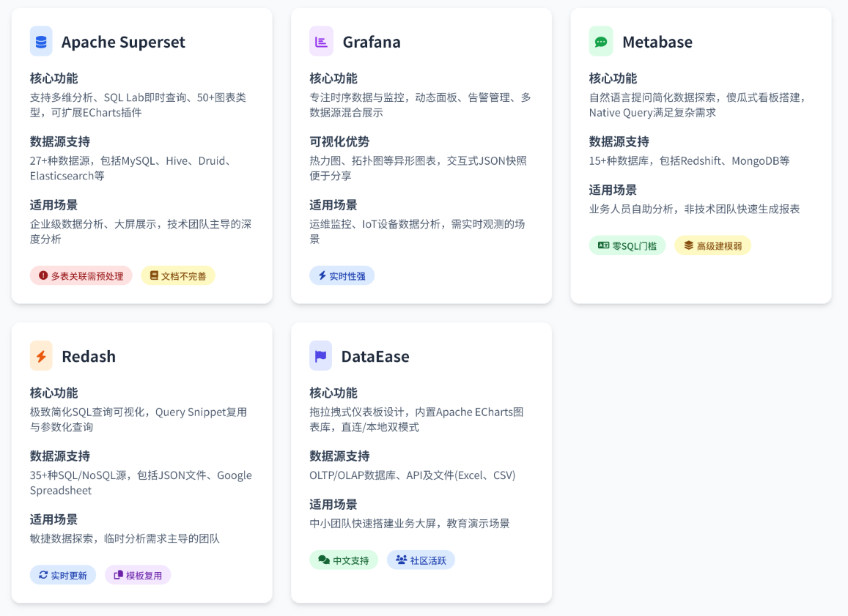
Task: Click 核心功能 heading in DataEase card
Action: coord(333,393)
